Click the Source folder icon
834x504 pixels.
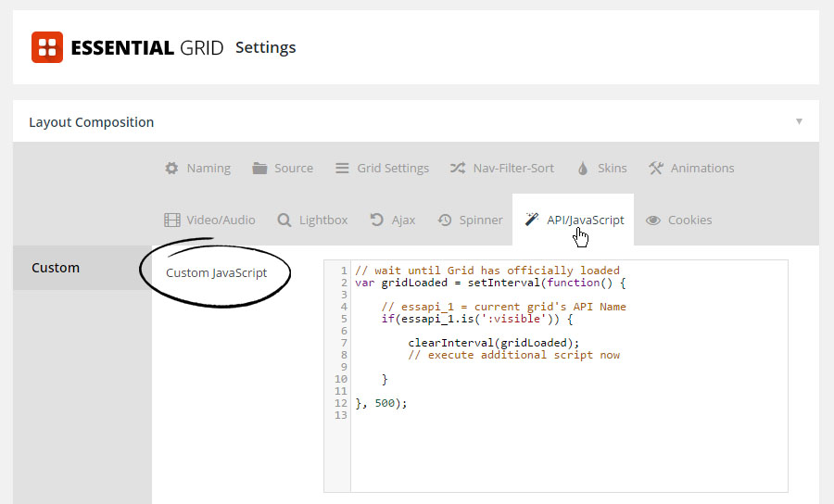(x=259, y=169)
